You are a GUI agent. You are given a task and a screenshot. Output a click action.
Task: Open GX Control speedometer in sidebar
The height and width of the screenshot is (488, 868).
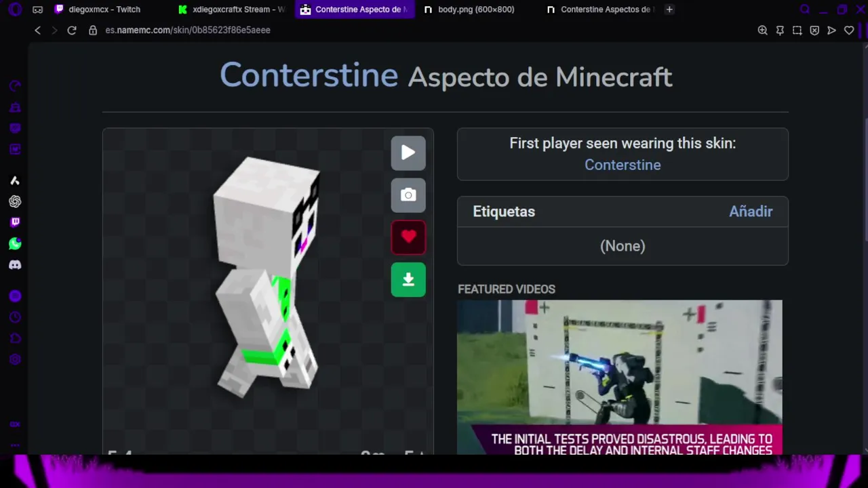15,86
